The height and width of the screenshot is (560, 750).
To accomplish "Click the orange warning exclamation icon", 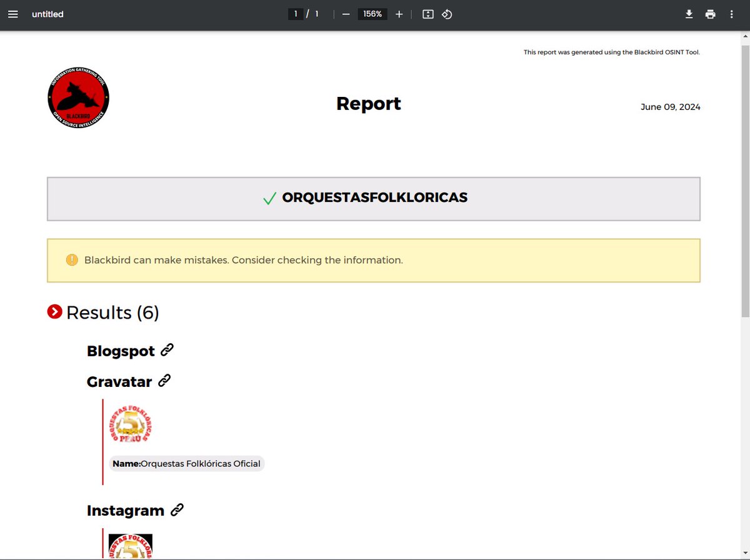I will (x=72, y=260).
